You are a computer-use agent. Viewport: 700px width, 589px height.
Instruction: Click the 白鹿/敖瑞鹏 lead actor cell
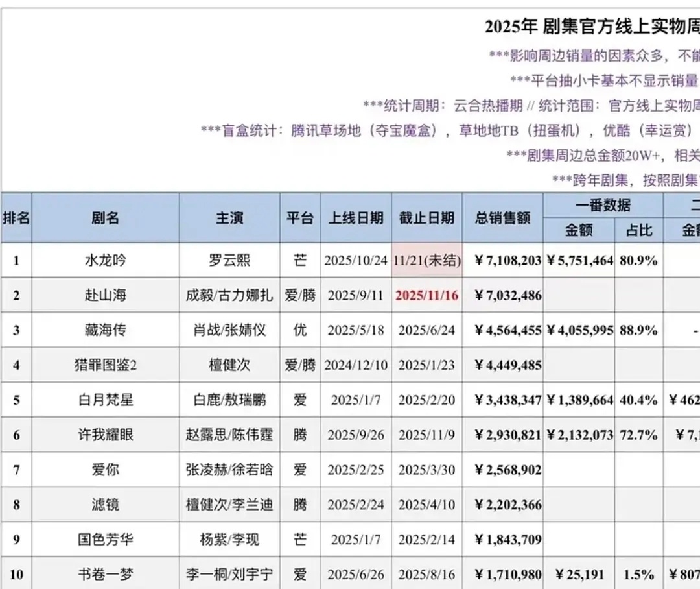(229, 400)
